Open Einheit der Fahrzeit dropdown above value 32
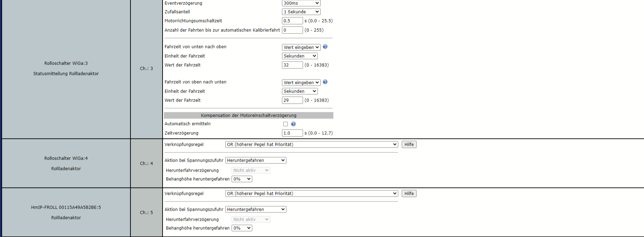This screenshot has height=237, width=644. pos(300,56)
